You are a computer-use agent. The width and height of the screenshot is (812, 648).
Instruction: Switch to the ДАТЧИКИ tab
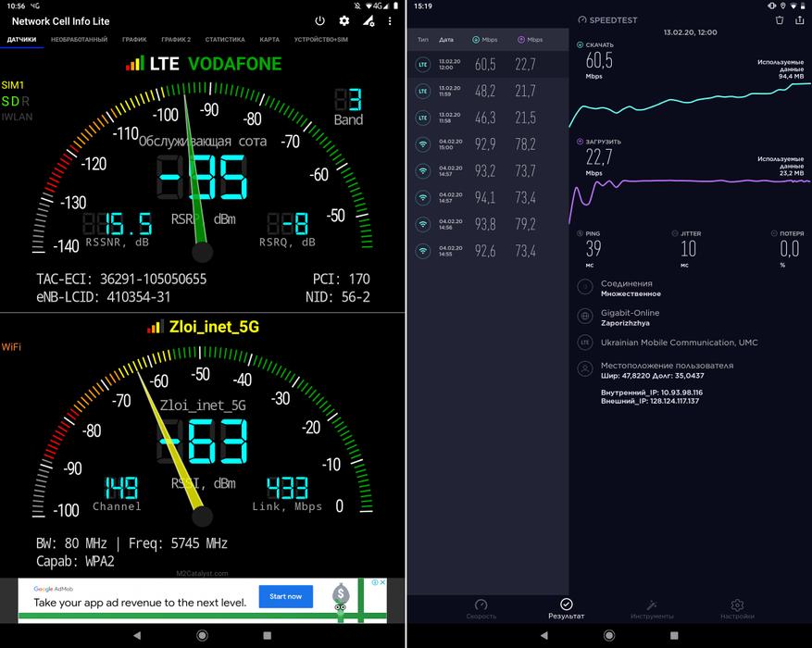pyautogui.click(x=21, y=39)
